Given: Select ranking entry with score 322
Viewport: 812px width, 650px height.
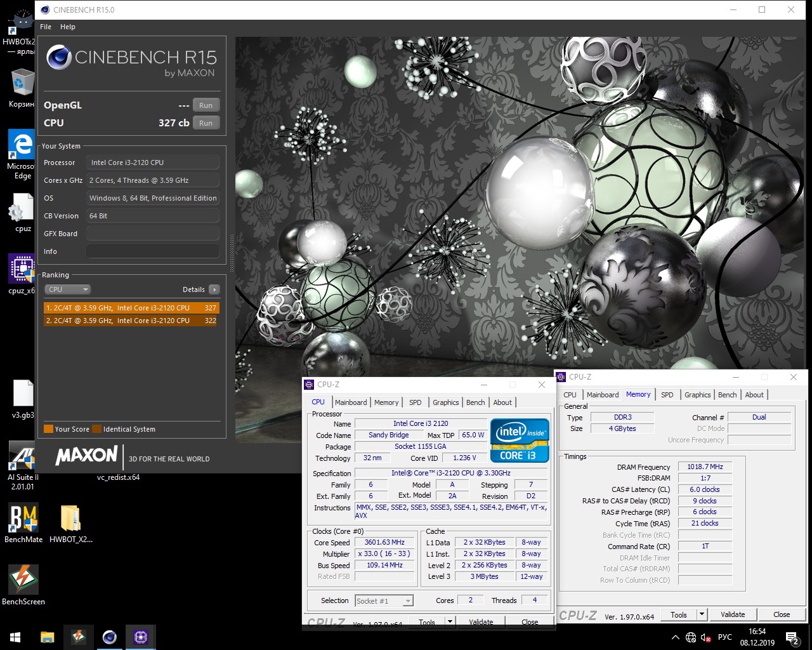Looking at the screenshot, I should point(131,321).
